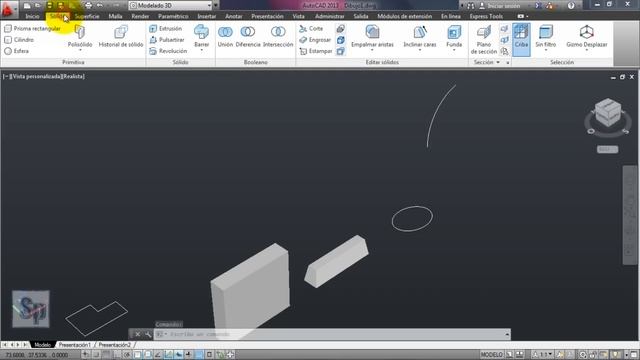Screen dimensions: 640x360
Task: Expand the Empalmar aristas dropdown arrow
Action: tap(372, 50)
